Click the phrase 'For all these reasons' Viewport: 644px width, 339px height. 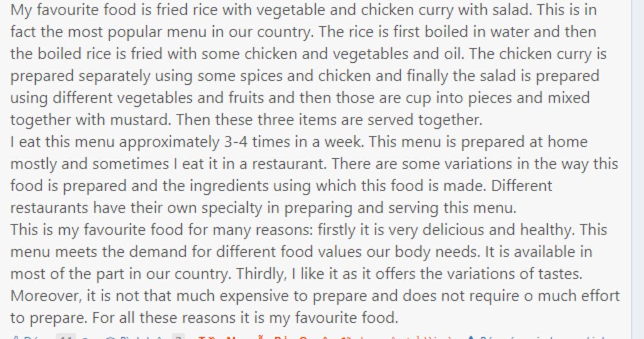[165, 318]
